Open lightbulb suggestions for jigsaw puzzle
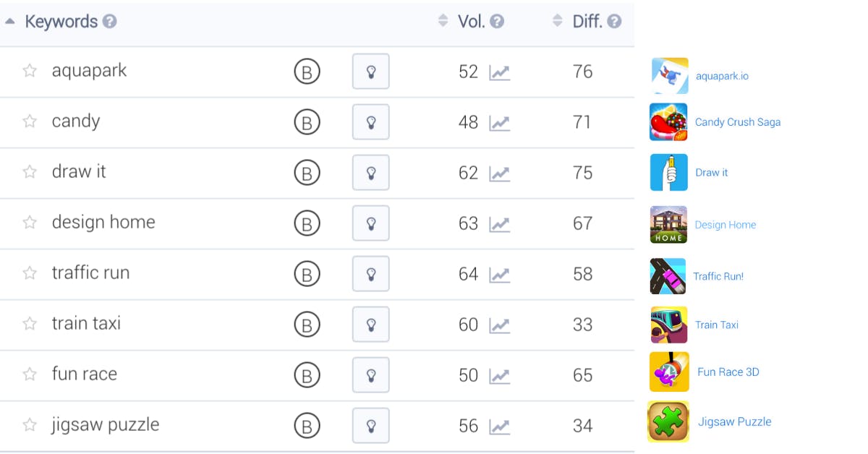 click(370, 426)
